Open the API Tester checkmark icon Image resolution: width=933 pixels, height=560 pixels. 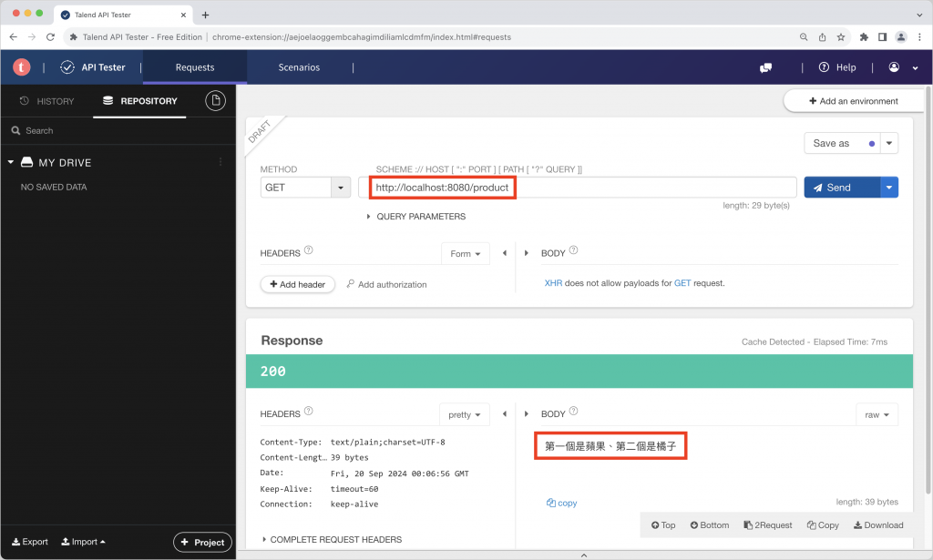click(x=67, y=67)
